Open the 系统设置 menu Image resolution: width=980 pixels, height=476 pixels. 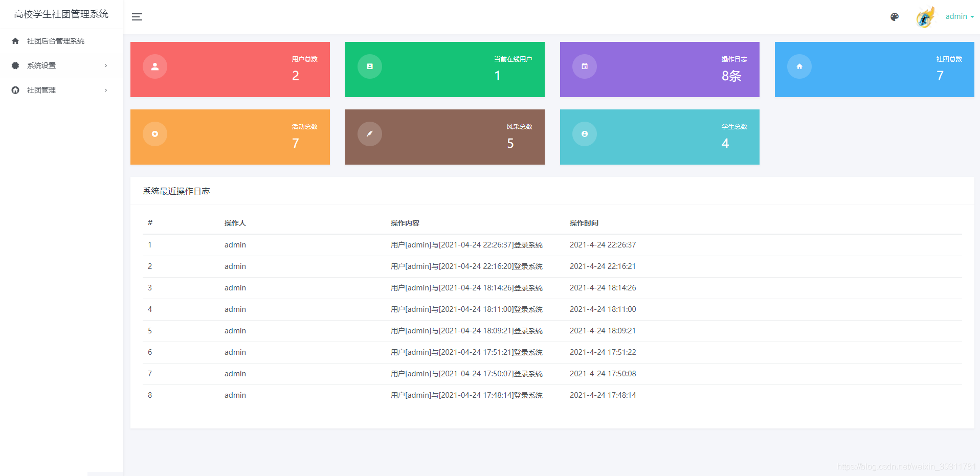tap(61, 65)
